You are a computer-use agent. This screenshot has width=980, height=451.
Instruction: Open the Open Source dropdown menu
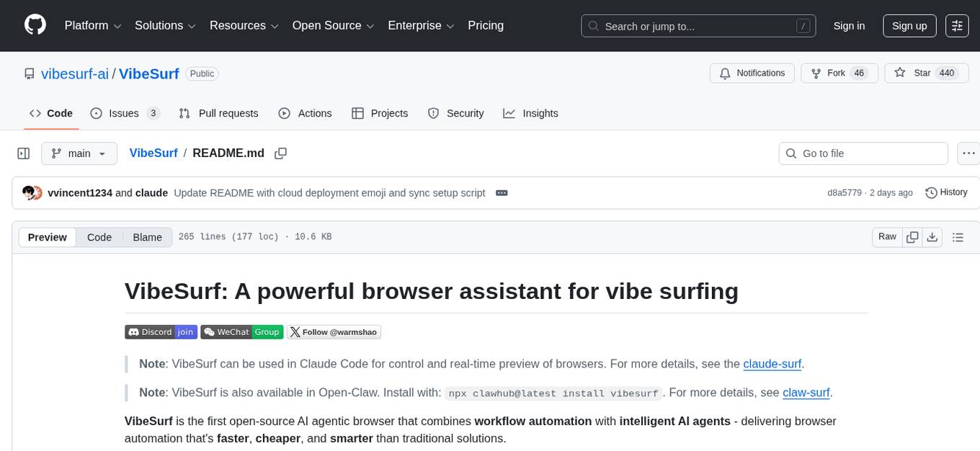333,25
